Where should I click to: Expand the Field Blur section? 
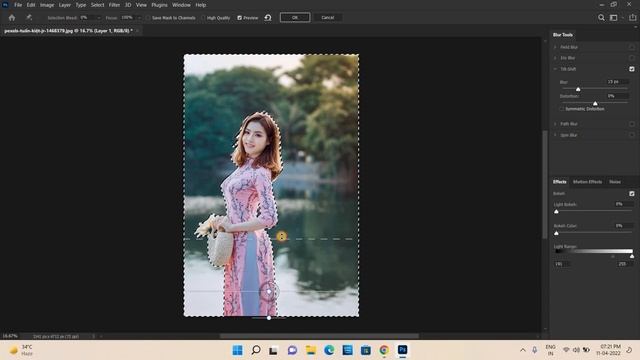pos(555,47)
